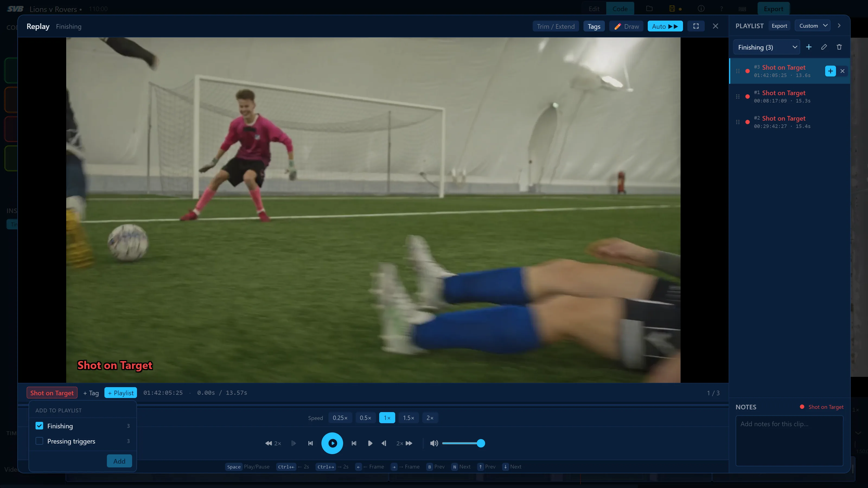Click the plain triangle play icon
This screenshot has width=868, height=488.
(370, 443)
